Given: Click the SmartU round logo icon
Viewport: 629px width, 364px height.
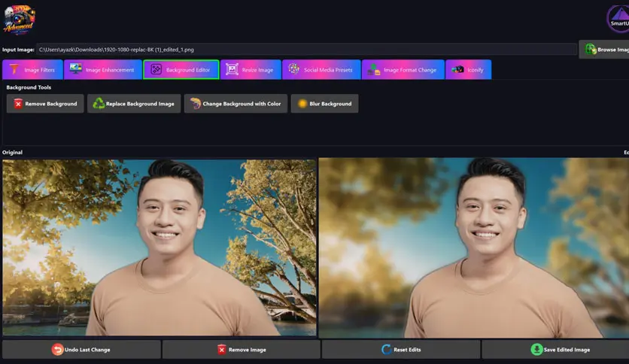Looking at the screenshot, I should tap(618, 19).
